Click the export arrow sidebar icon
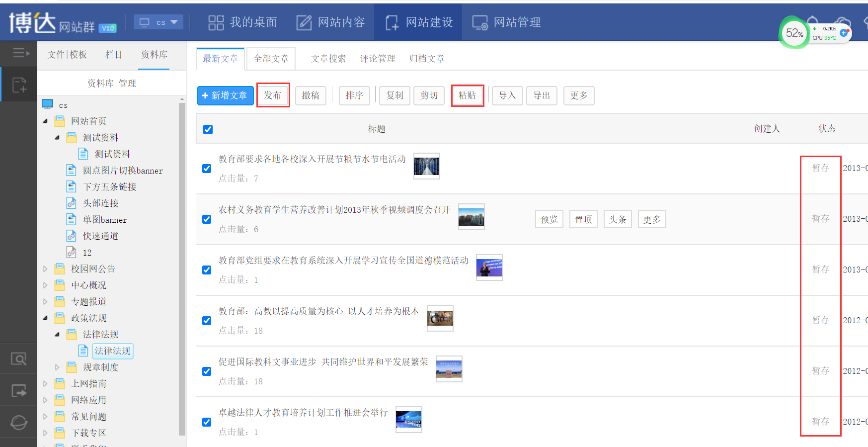 (x=18, y=391)
